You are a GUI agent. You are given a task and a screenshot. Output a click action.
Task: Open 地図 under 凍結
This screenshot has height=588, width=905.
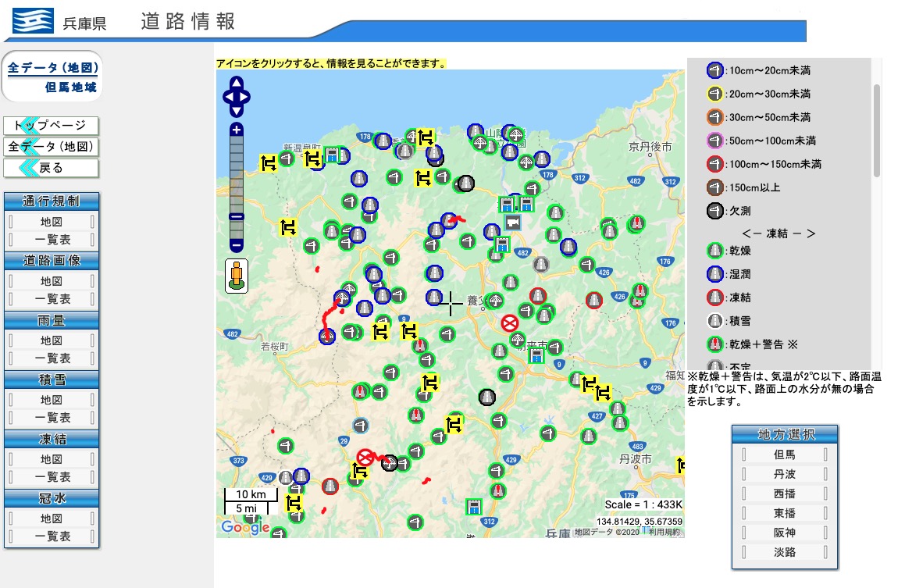tap(52, 459)
